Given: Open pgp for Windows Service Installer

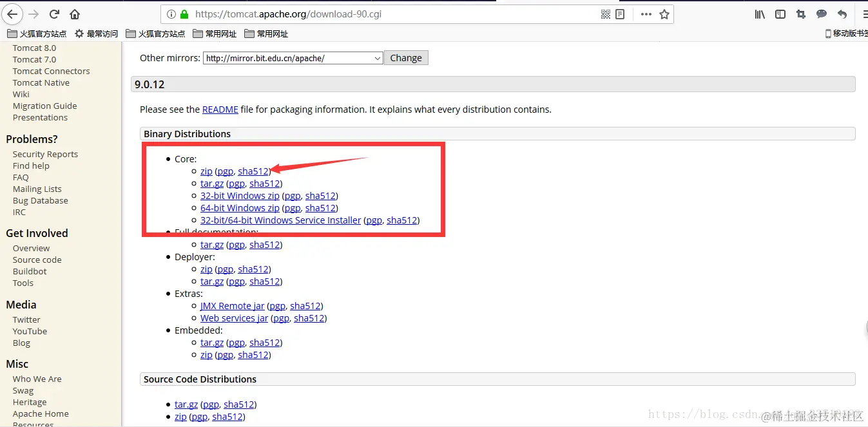Looking at the screenshot, I should [374, 220].
